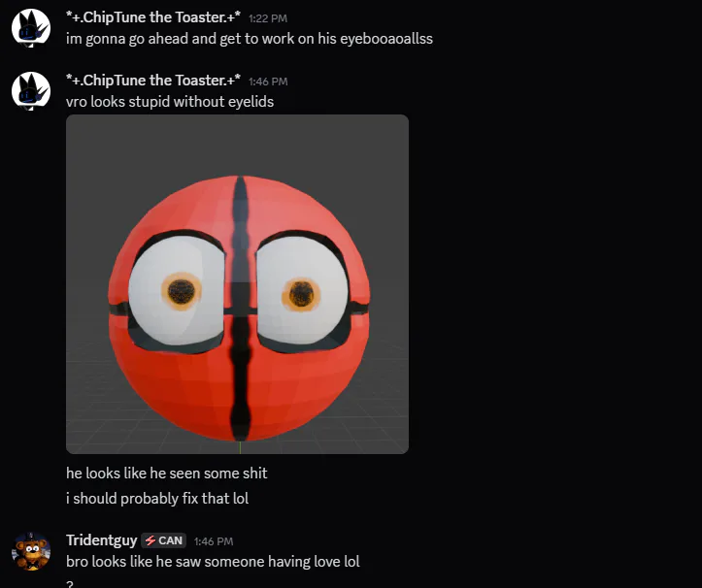This screenshot has height=588, width=702.
Task: Select 'bro looks like he saw someone' message
Action: [x=213, y=562]
